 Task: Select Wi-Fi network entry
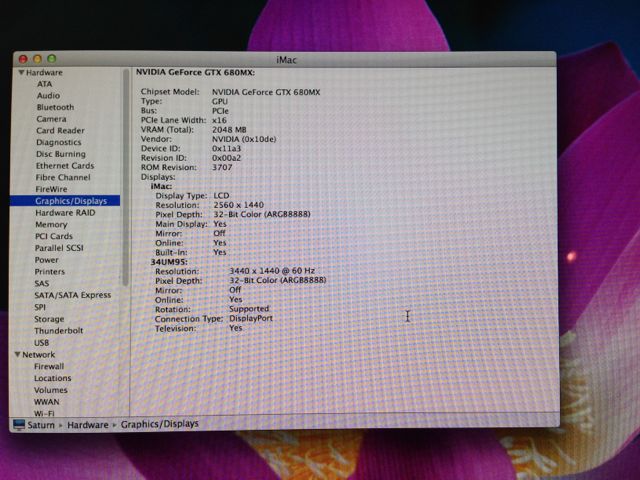tap(44, 413)
